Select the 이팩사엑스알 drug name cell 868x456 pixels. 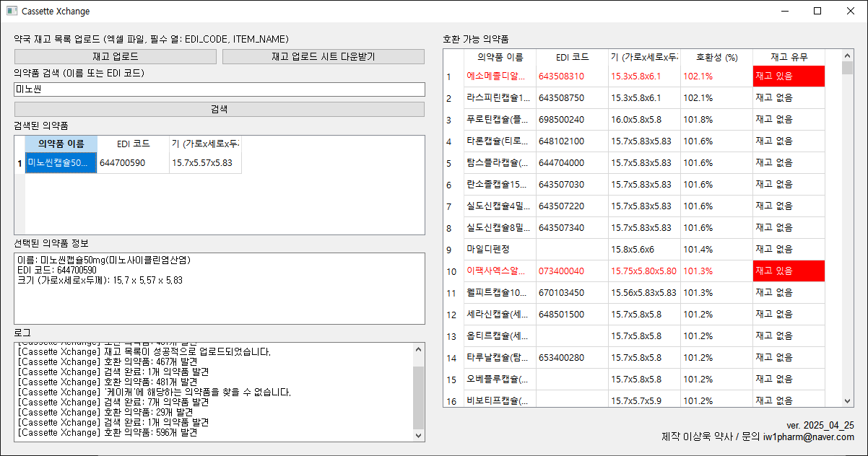click(x=500, y=271)
